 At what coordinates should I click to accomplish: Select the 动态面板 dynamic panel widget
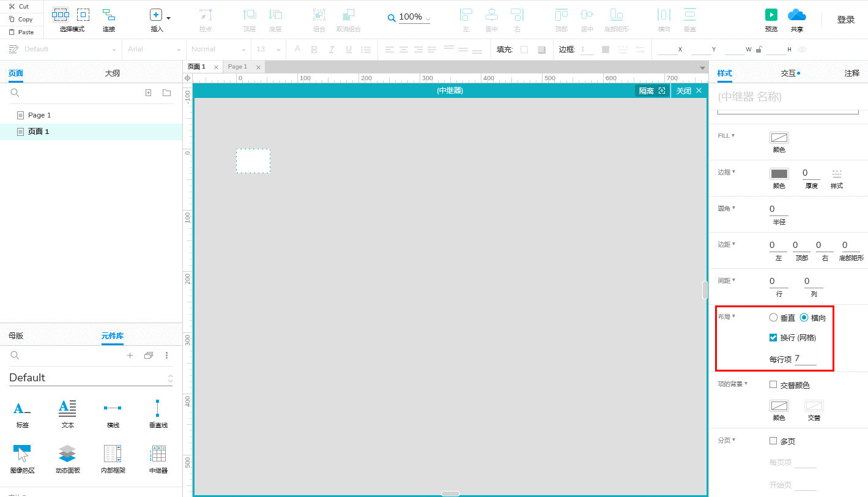[67, 460]
